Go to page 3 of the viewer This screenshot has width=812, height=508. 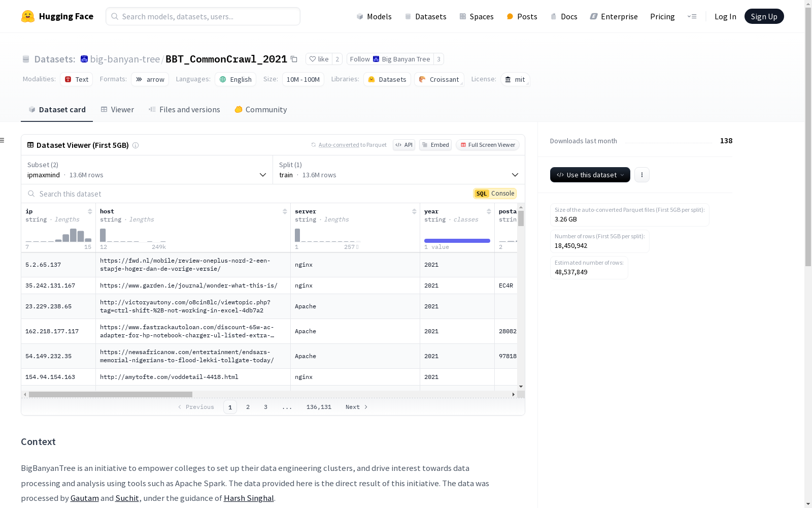(x=265, y=407)
